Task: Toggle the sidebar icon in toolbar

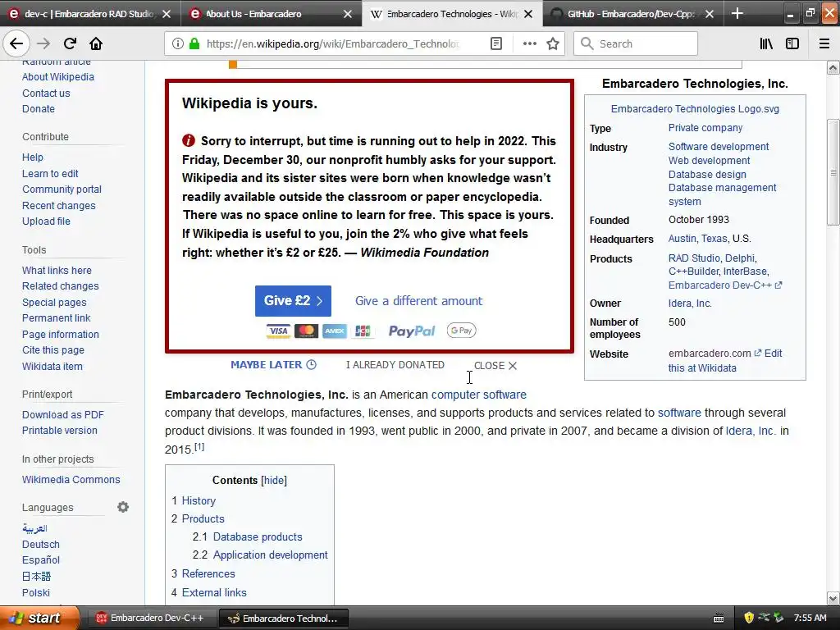Action: point(792,43)
